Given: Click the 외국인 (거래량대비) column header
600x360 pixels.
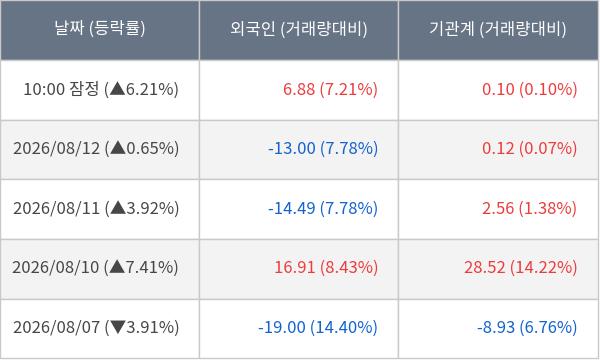Looking at the screenshot, I should tap(299, 29).
